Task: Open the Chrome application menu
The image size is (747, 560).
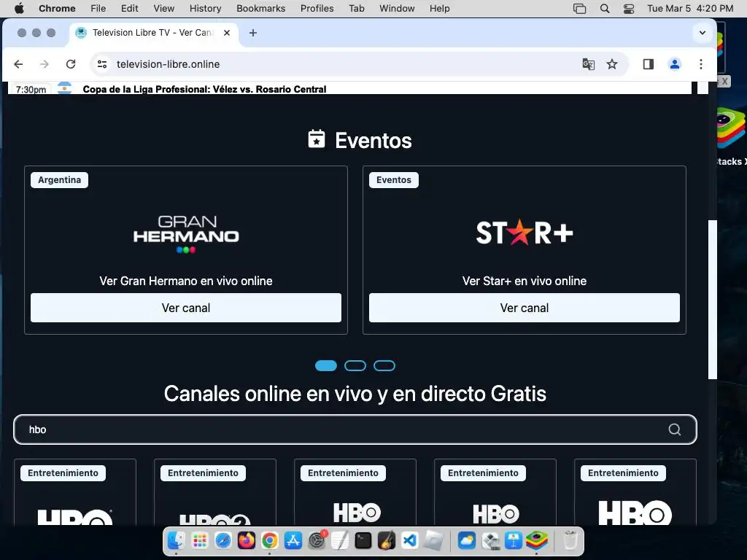Action: [57, 9]
